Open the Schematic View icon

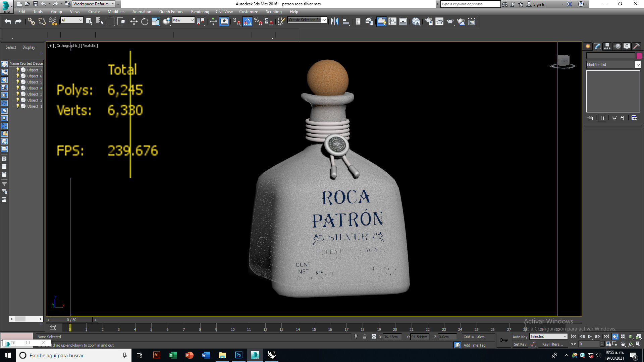(403, 21)
